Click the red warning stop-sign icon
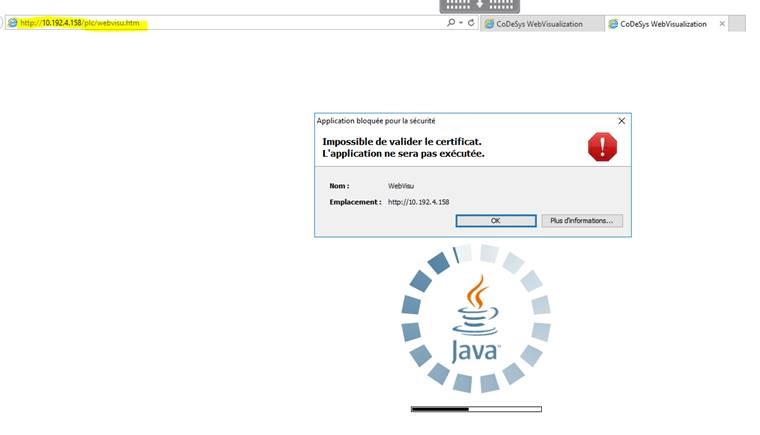Viewport: 760px width, 435px height. coord(602,148)
